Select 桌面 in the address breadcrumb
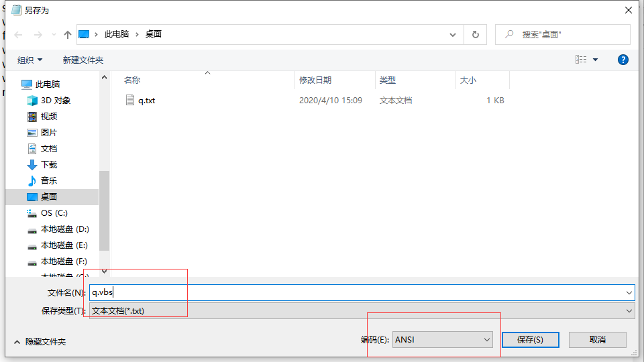 click(153, 34)
